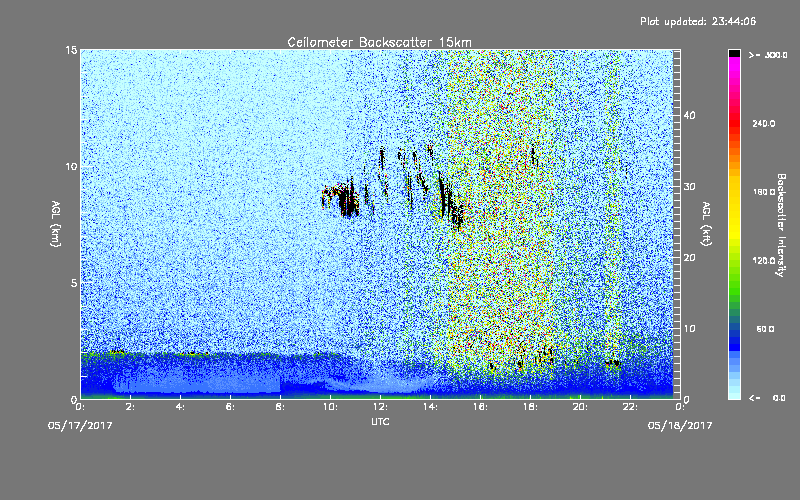Click the 15 km tick on left axis
Image resolution: width=800 pixels, height=500 pixels.
pos(71,50)
